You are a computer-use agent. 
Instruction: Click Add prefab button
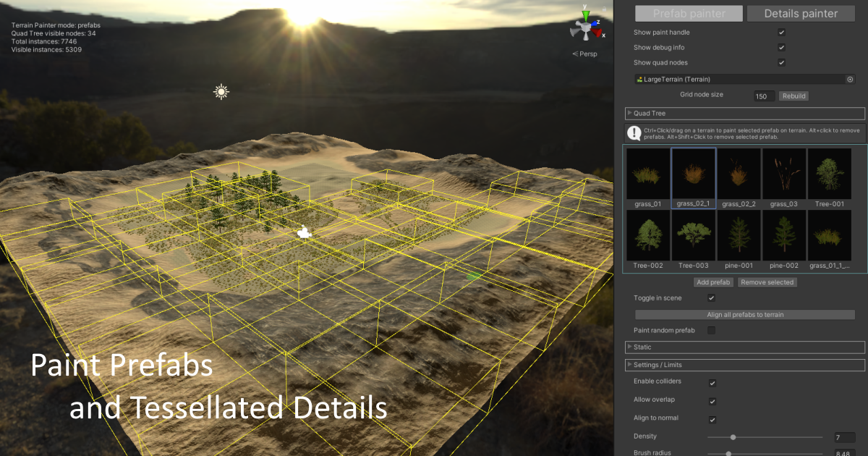coord(713,282)
